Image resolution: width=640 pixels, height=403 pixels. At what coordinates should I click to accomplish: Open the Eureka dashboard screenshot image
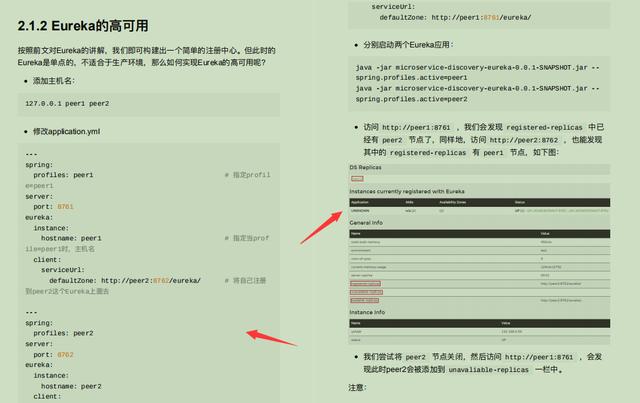point(479,254)
